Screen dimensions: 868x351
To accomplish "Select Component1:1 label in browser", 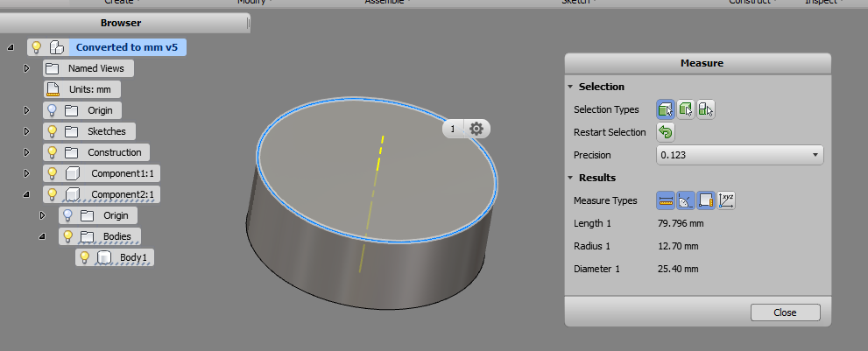I will 123,173.
